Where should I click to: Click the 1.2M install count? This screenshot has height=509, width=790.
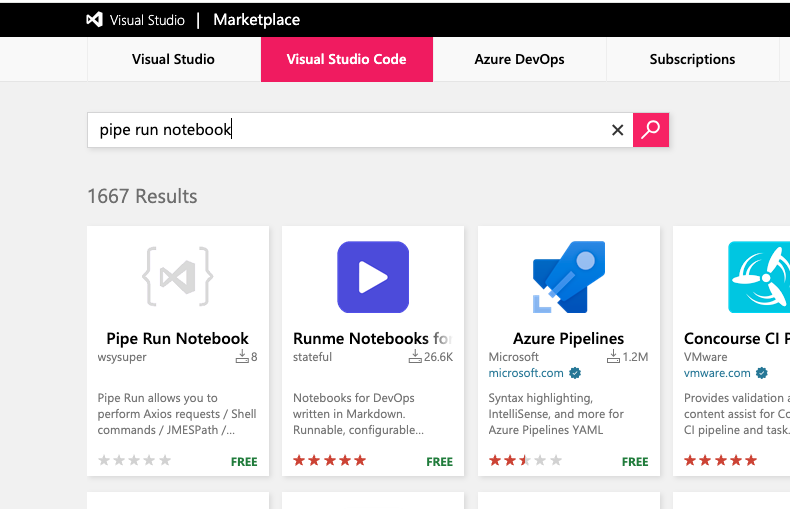coord(635,357)
